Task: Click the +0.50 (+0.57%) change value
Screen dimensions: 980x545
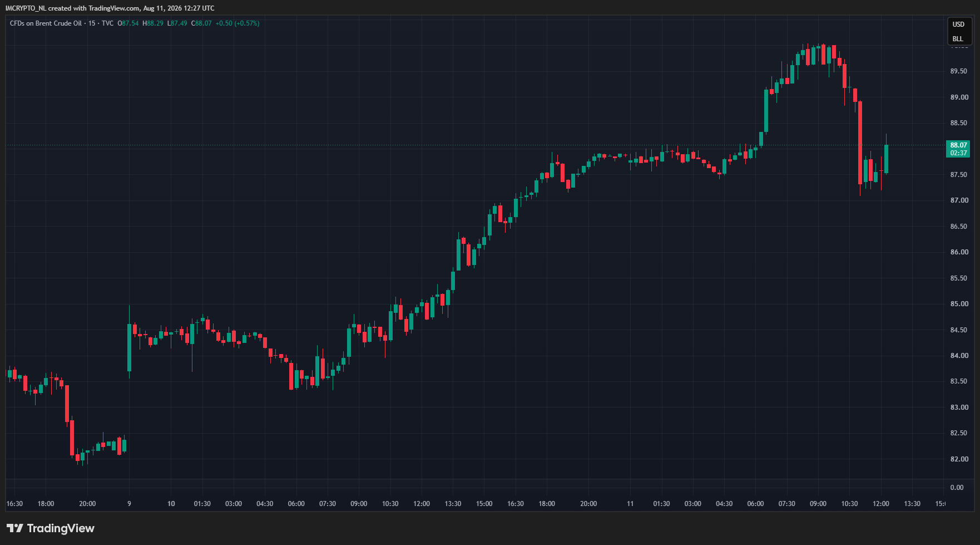Action: point(237,23)
